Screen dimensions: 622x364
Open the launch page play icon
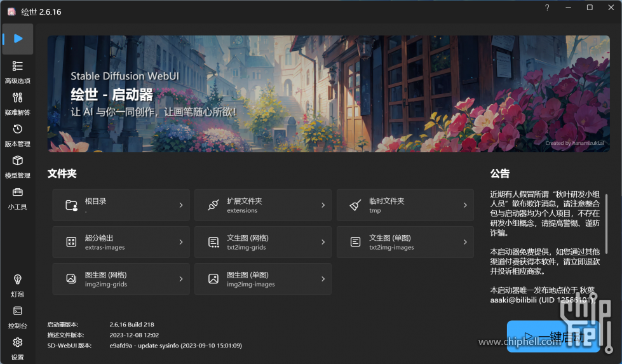tap(18, 39)
